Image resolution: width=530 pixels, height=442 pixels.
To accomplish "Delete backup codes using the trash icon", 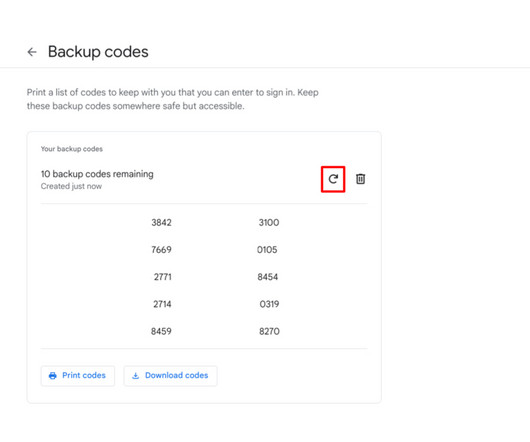I will [360, 179].
